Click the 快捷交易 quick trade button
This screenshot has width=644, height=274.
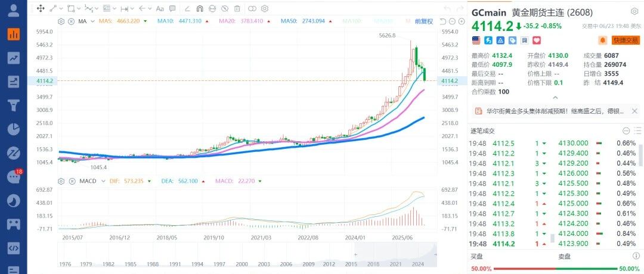pyautogui.click(x=626, y=40)
